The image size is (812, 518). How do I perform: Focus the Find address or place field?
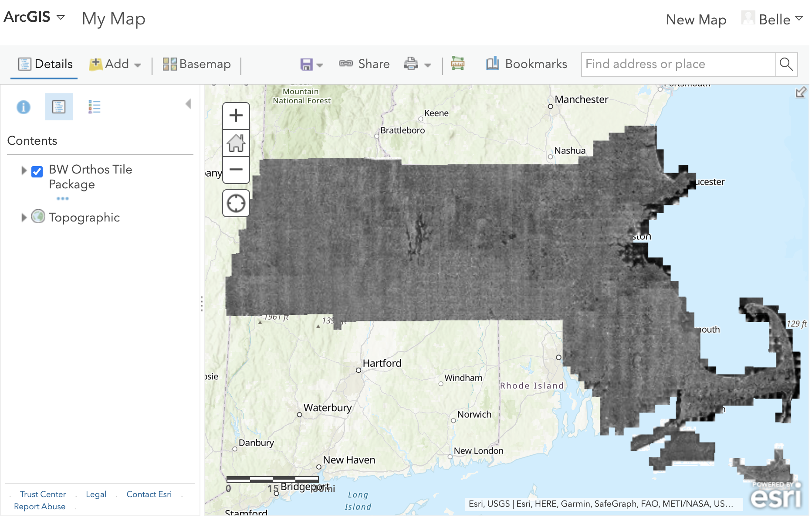tap(679, 64)
